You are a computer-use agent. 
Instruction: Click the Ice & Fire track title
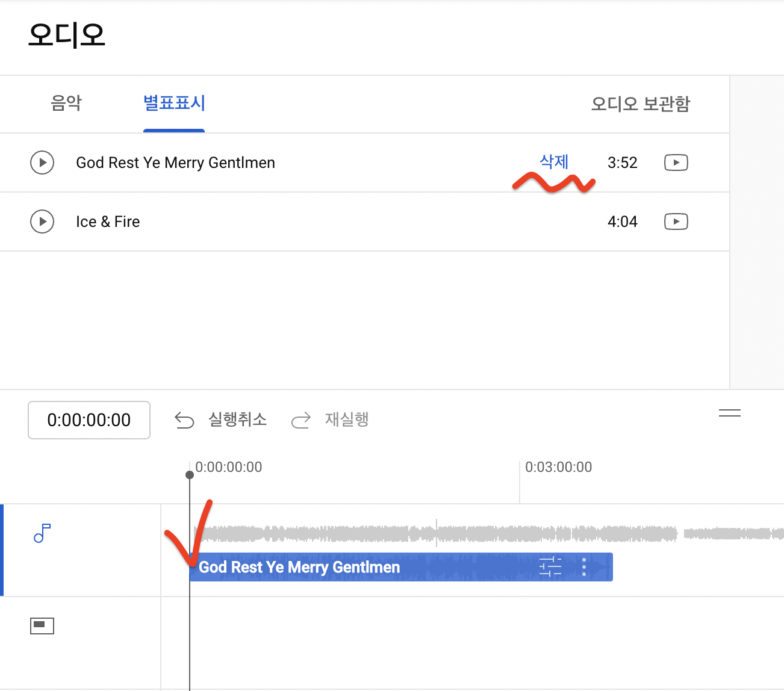point(108,222)
